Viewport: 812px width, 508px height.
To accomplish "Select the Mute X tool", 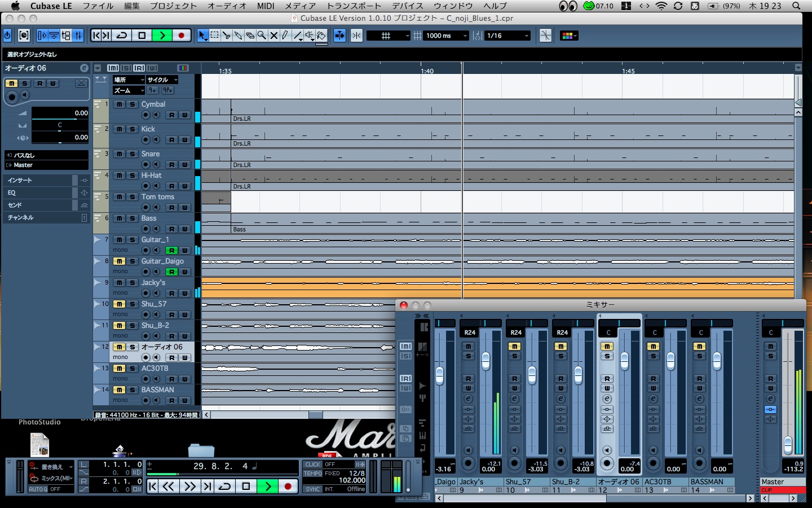I will pos(273,36).
